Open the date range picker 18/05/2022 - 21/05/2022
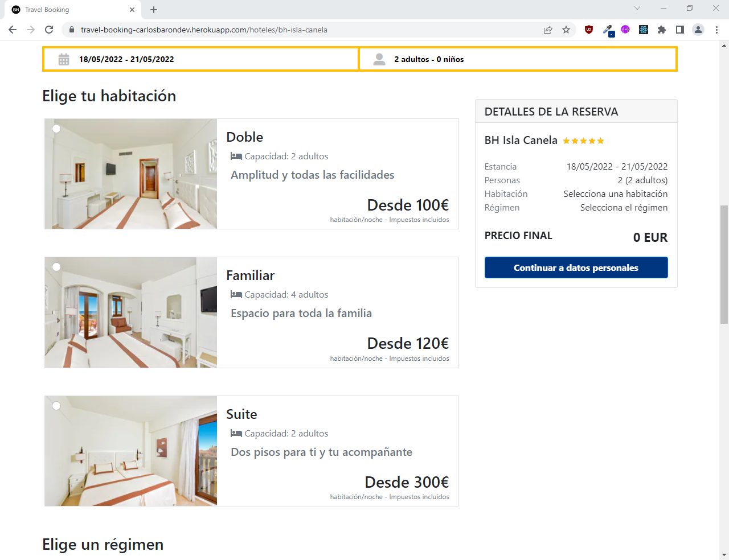 click(x=200, y=59)
